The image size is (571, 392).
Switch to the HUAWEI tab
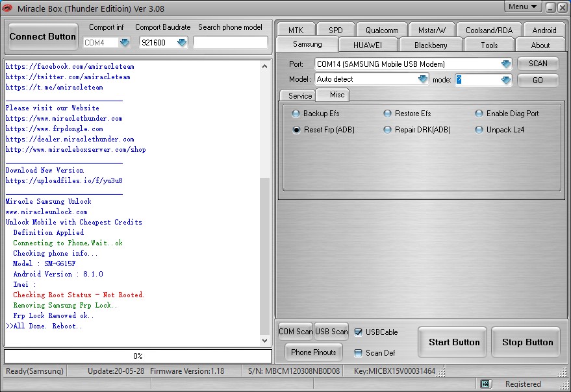pyautogui.click(x=368, y=45)
